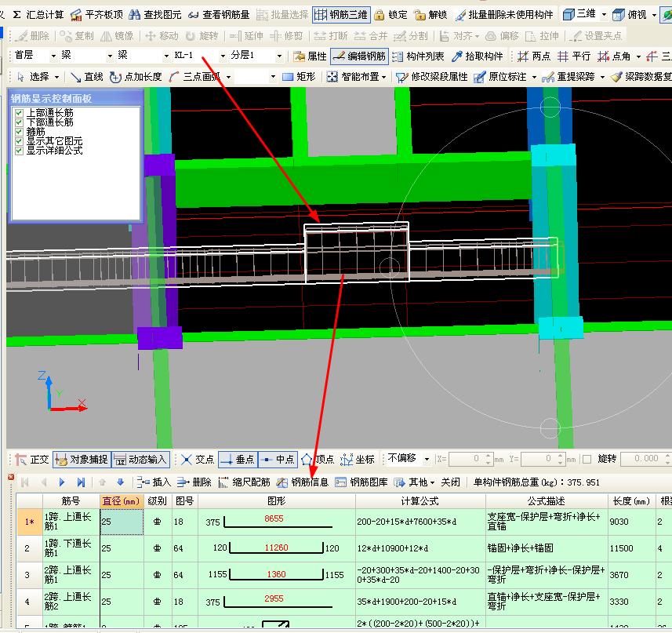Select 矩形 rectangle tool
672x633 pixels.
(x=299, y=77)
